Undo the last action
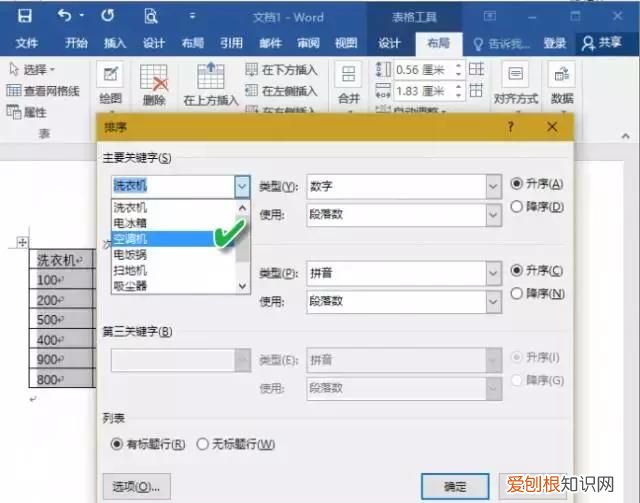 (64, 16)
